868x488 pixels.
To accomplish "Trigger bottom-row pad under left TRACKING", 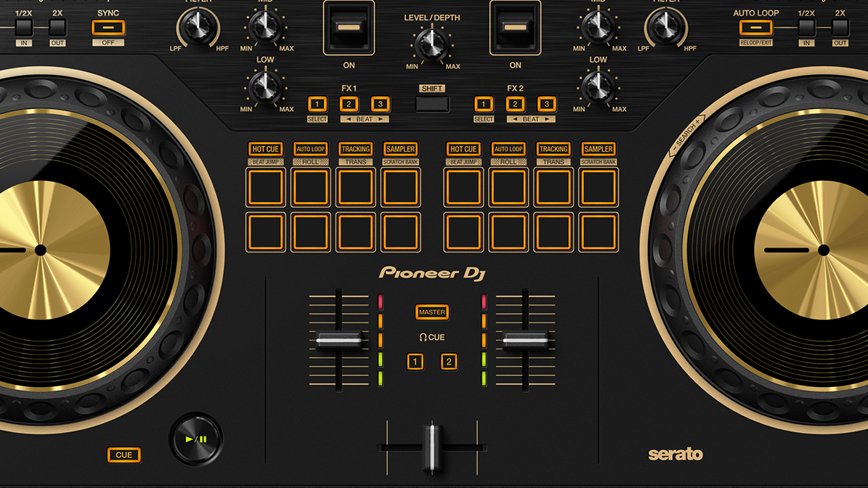I will [x=355, y=232].
